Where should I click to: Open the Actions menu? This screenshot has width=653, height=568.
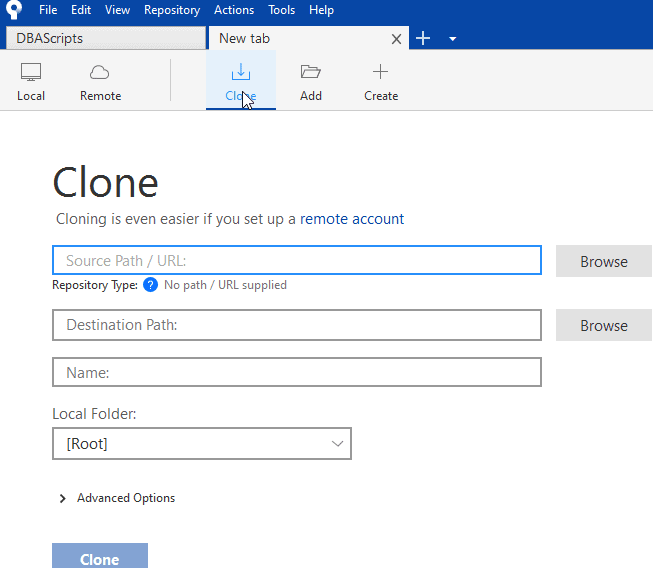[x=234, y=10]
